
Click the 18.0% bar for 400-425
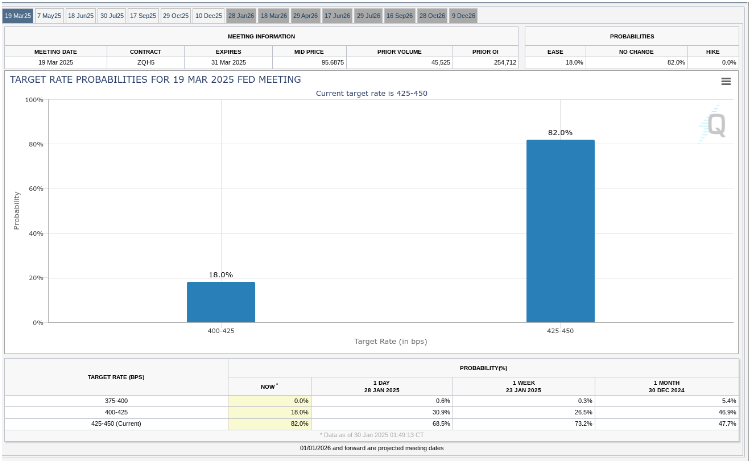tap(221, 302)
